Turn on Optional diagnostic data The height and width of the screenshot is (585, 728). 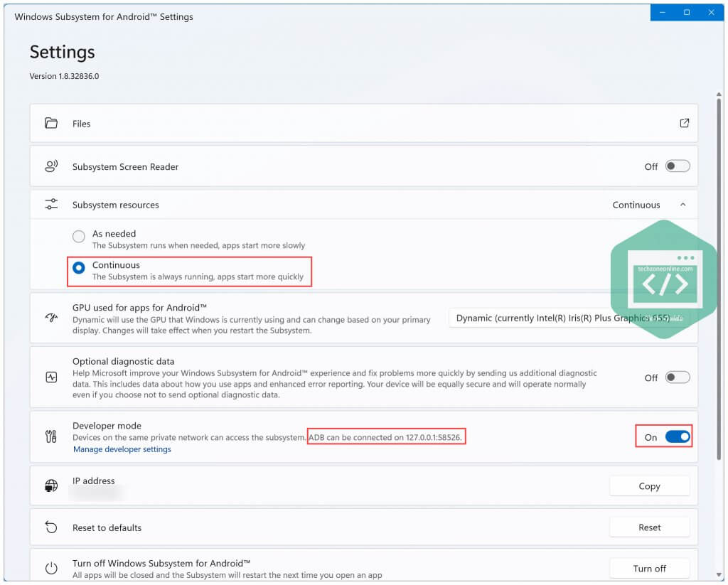[x=676, y=377]
